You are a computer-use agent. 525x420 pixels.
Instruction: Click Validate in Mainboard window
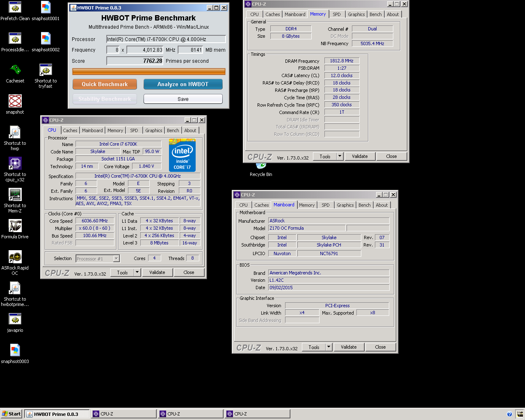point(349,347)
